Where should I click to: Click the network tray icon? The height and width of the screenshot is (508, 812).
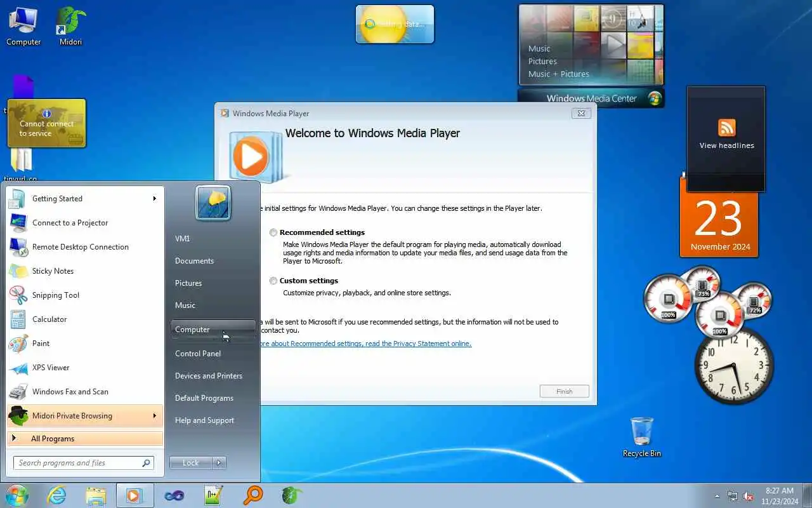coord(733,496)
